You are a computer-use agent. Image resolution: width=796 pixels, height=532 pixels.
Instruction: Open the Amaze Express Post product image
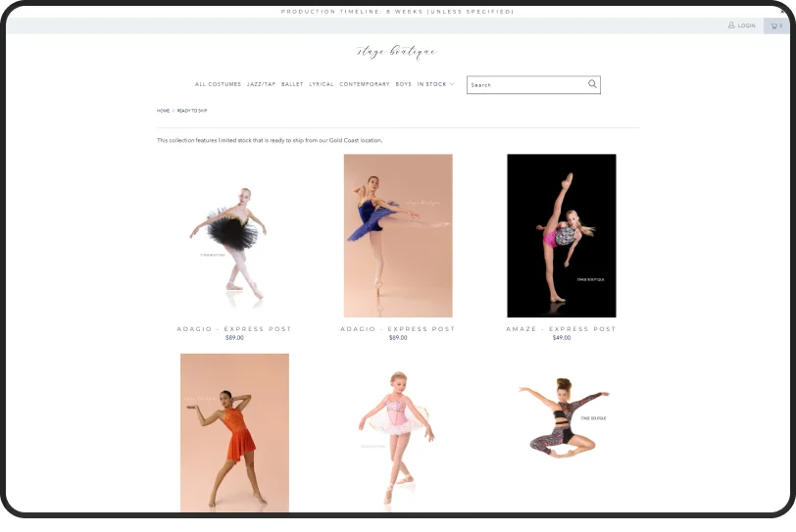click(x=561, y=236)
